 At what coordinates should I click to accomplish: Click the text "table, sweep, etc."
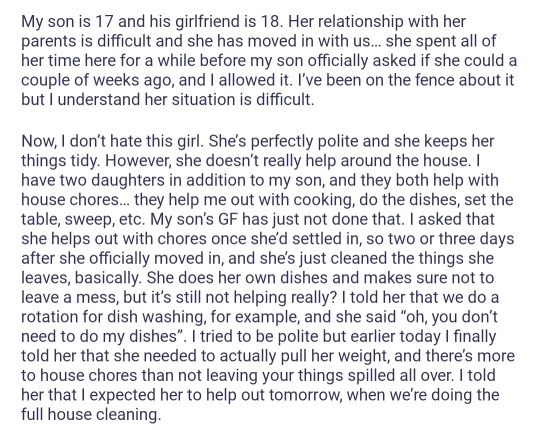click(83, 219)
